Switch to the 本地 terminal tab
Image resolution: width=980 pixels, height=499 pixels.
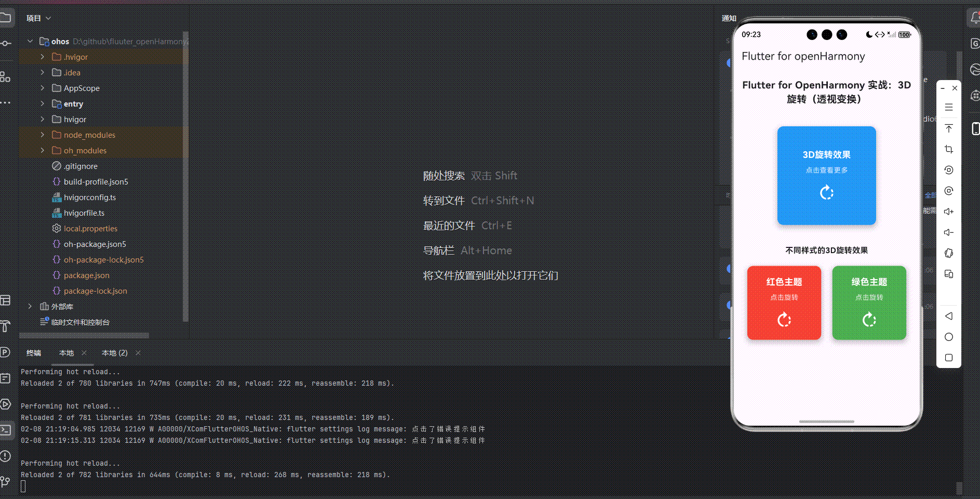coord(66,353)
